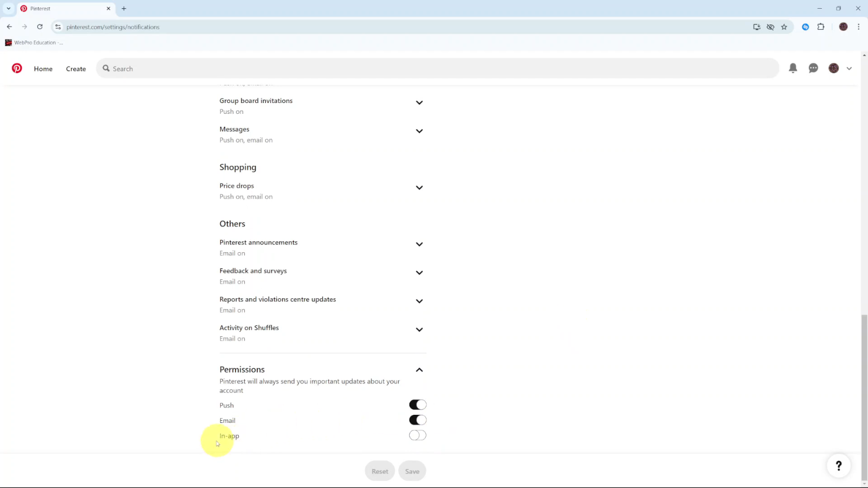Click 'Pinterest announcements' label

(x=258, y=242)
